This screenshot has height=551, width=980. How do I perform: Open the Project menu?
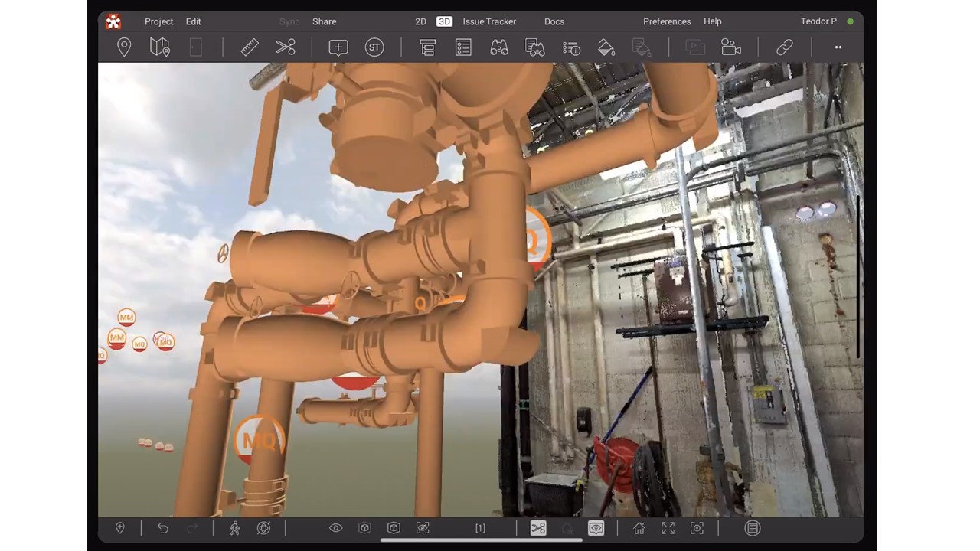point(158,21)
